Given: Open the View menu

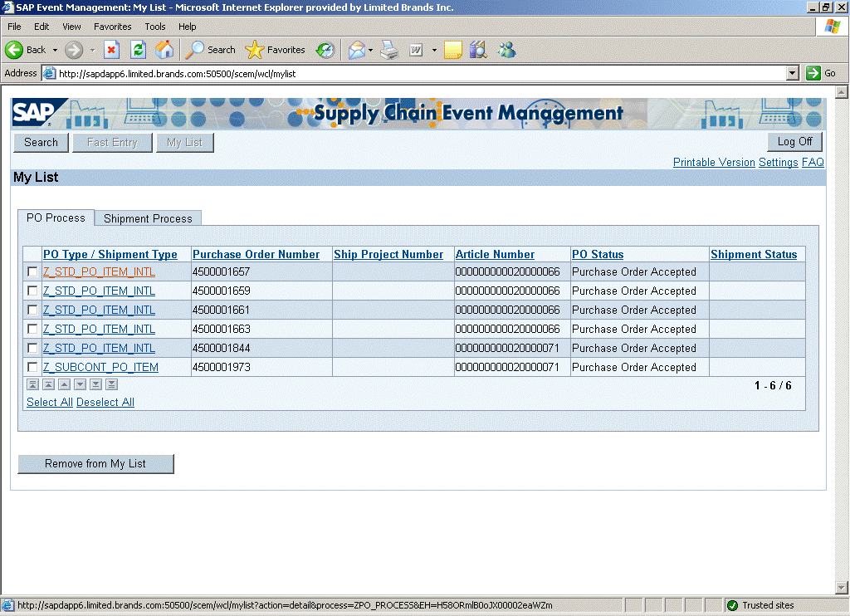Looking at the screenshot, I should pyautogui.click(x=71, y=27).
